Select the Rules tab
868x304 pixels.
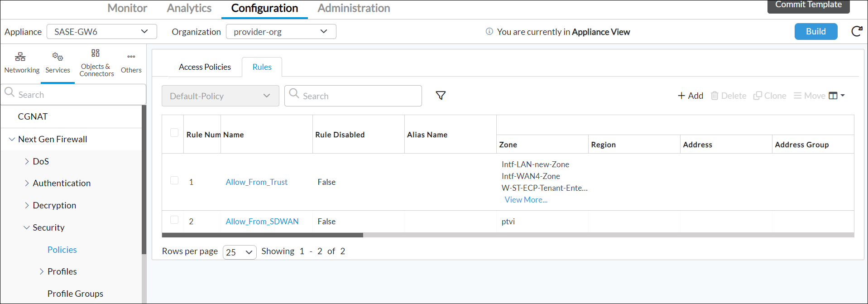[262, 67]
